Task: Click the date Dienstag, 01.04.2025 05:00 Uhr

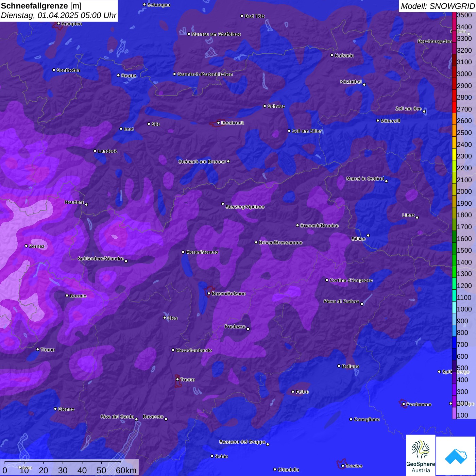Action: [x=58, y=15]
